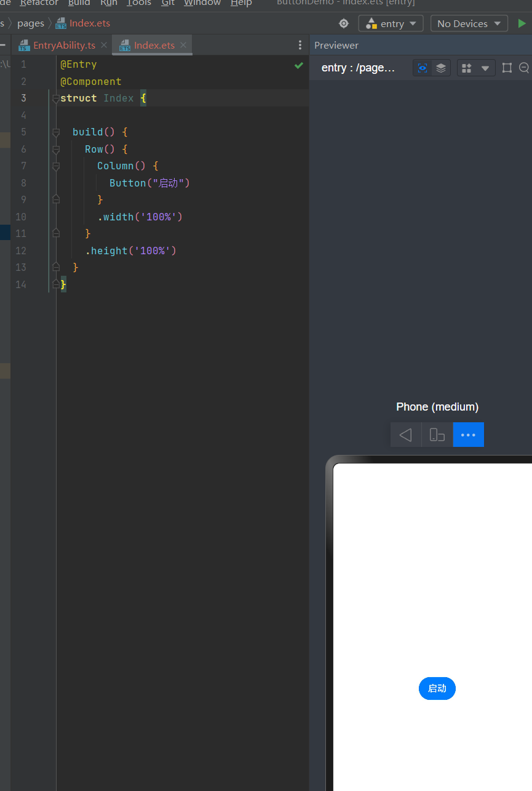
Task: Click line number 4 in the gutter
Action: (23, 115)
